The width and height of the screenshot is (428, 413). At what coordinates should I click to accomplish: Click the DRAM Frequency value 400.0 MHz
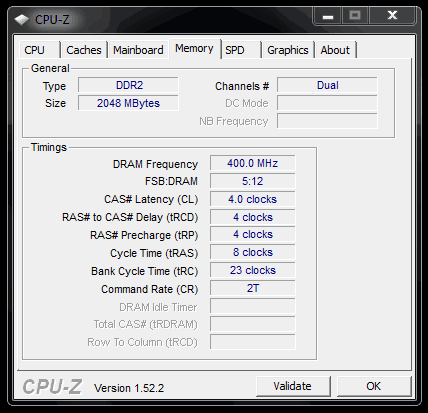tap(253, 163)
